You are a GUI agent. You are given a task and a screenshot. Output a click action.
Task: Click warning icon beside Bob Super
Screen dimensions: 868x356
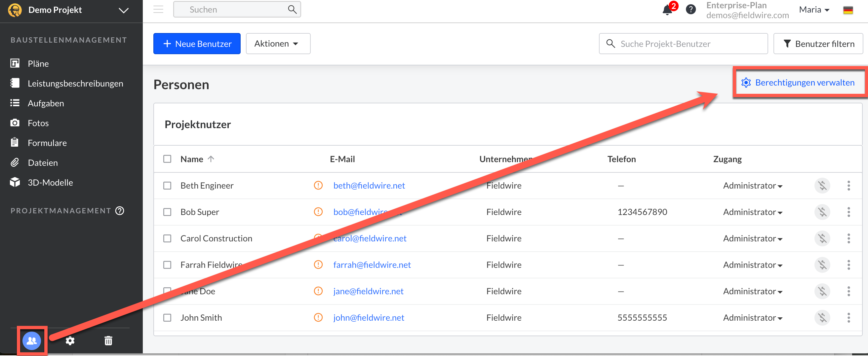(318, 212)
